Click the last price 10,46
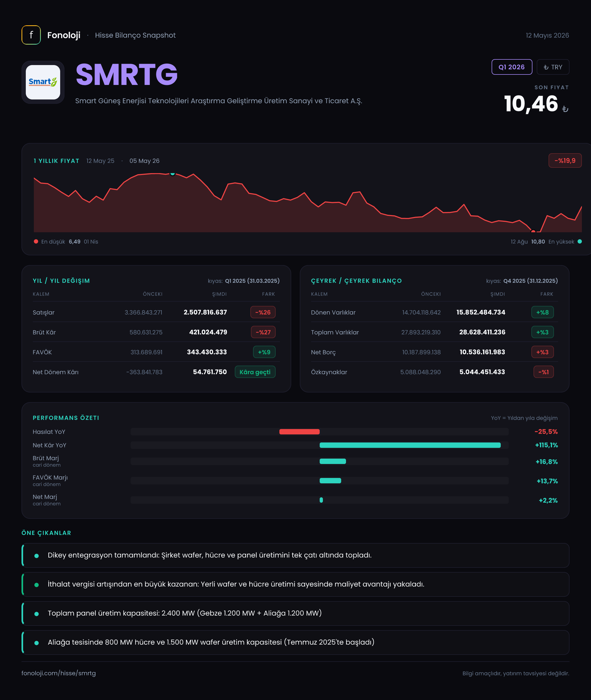 point(531,103)
